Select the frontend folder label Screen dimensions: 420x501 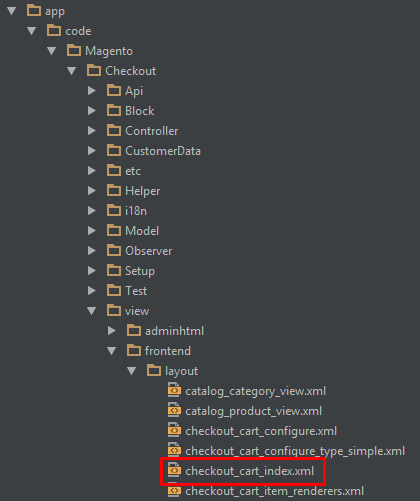click(168, 351)
